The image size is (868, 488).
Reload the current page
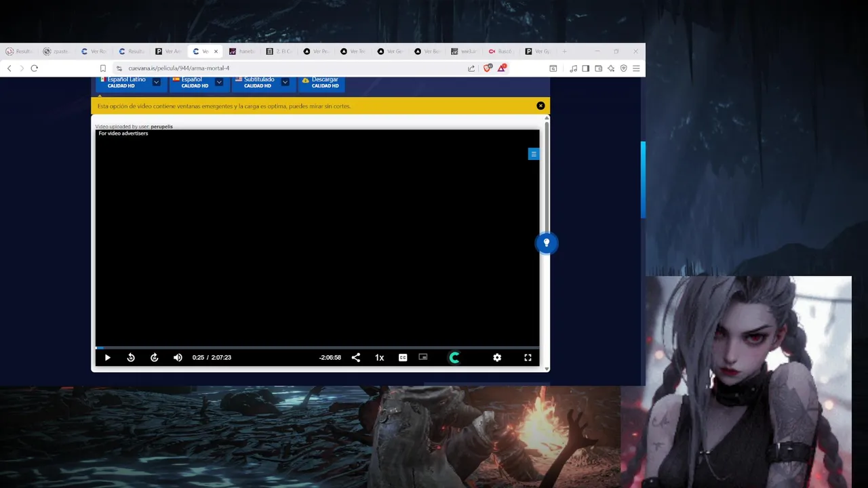click(34, 68)
